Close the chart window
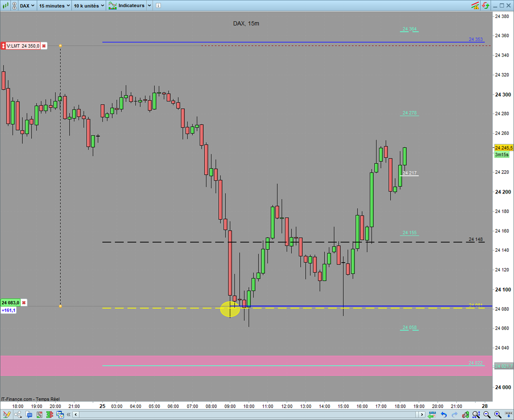514x420 pixels. [x=509, y=6]
